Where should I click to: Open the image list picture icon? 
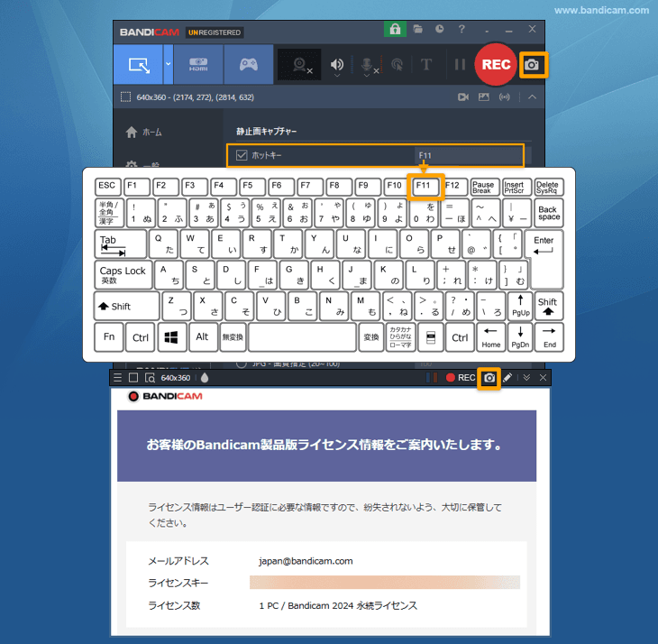point(484,97)
